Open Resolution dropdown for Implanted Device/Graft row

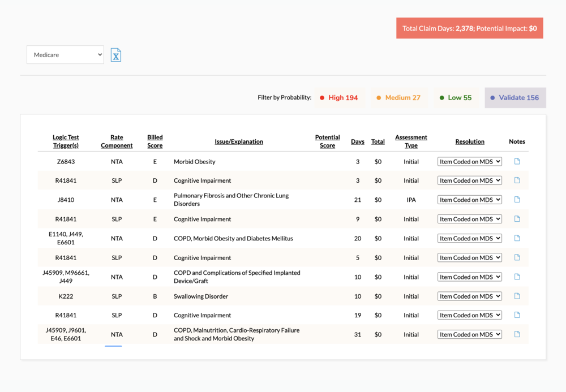pyautogui.click(x=470, y=277)
